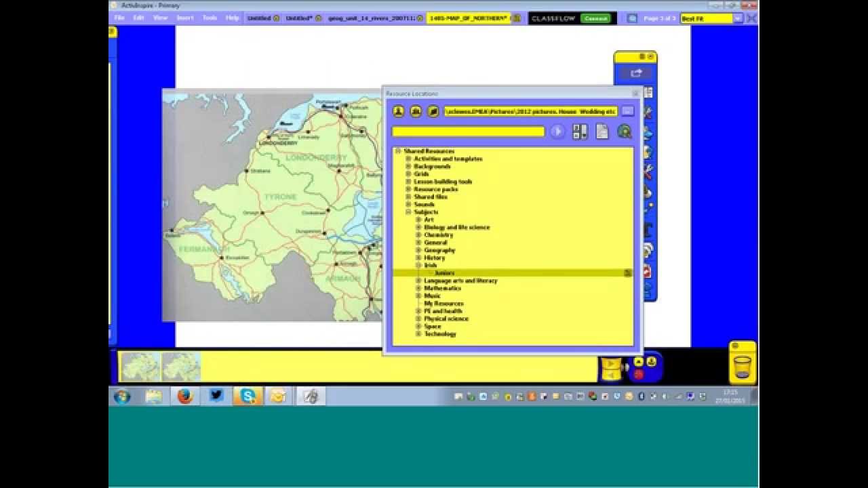Click the Promethean Planet globe icon
This screenshot has height=488, width=868.
[x=625, y=131]
